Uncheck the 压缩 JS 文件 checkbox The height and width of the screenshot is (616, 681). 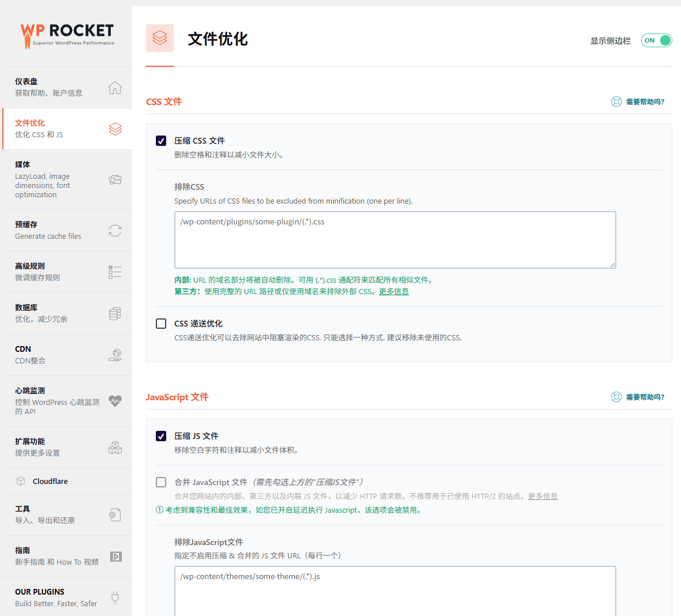161,436
